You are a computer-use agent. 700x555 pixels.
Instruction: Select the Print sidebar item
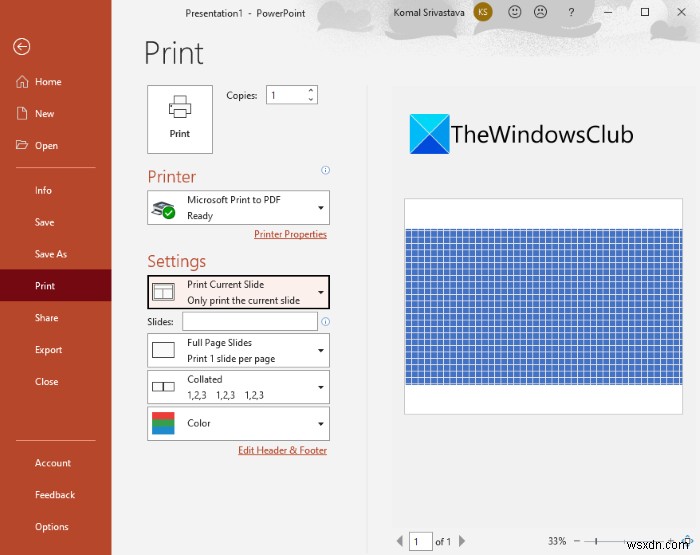coord(55,285)
